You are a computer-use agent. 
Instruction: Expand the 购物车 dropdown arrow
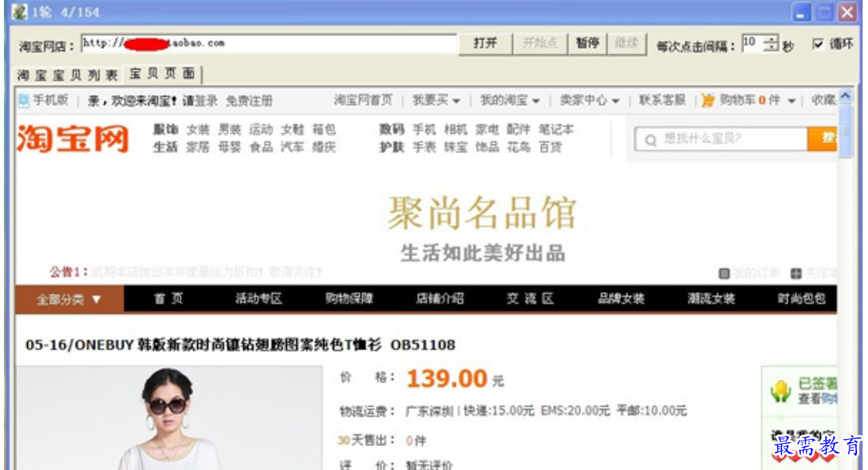791,101
